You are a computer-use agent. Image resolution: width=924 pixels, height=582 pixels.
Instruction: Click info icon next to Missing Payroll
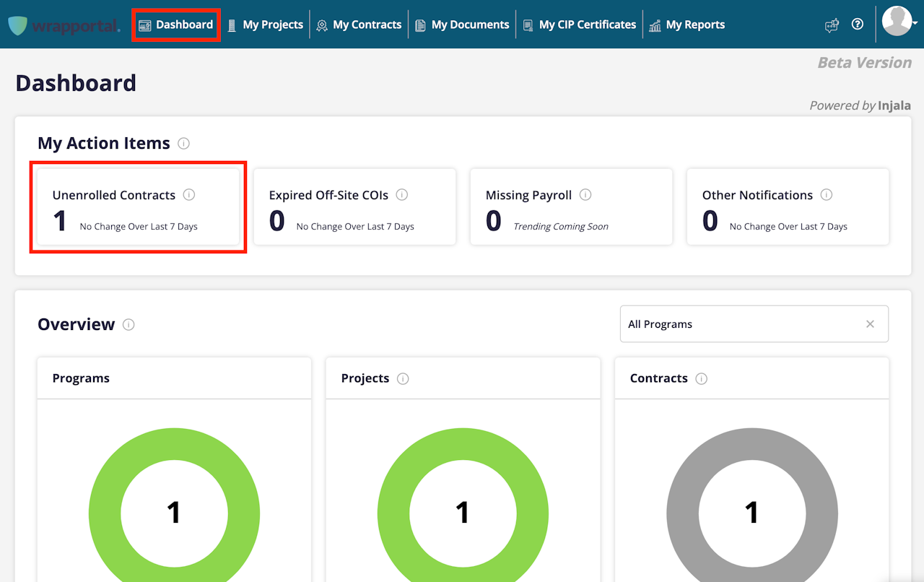click(585, 195)
